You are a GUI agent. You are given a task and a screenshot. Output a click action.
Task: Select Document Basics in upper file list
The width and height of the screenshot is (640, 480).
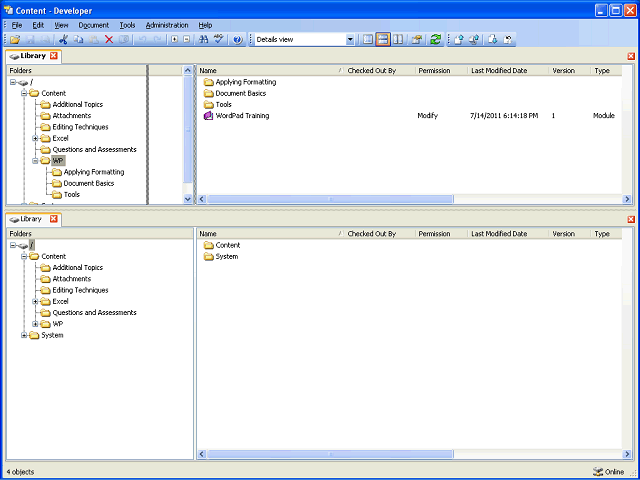241,93
